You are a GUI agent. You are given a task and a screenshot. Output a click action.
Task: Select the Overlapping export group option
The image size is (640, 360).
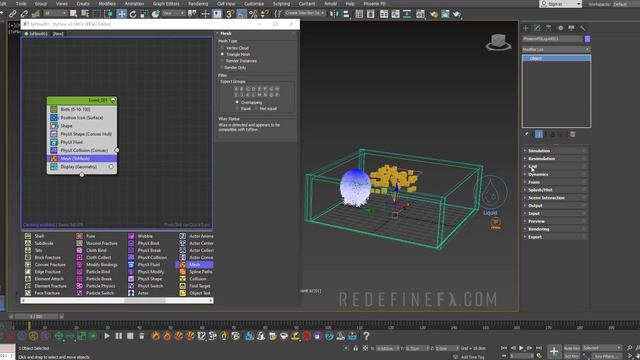click(x=249, y=102)
